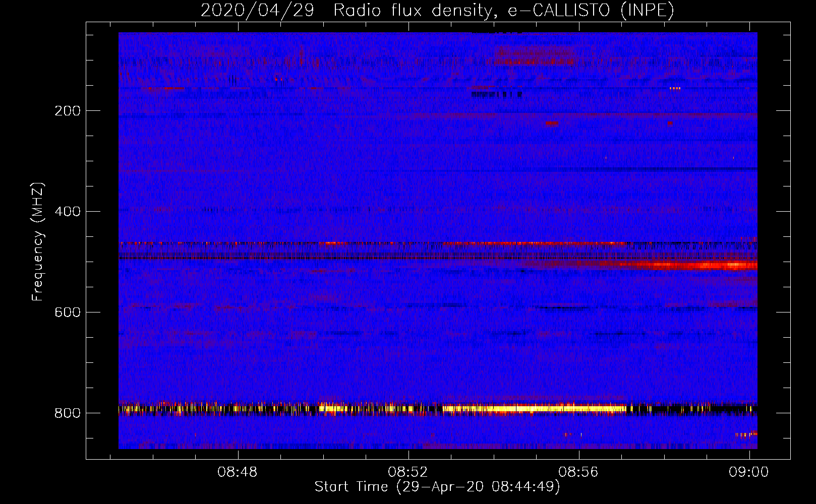Select the 800 frequency tick label
816x504 pixels.
click(68, 413)
